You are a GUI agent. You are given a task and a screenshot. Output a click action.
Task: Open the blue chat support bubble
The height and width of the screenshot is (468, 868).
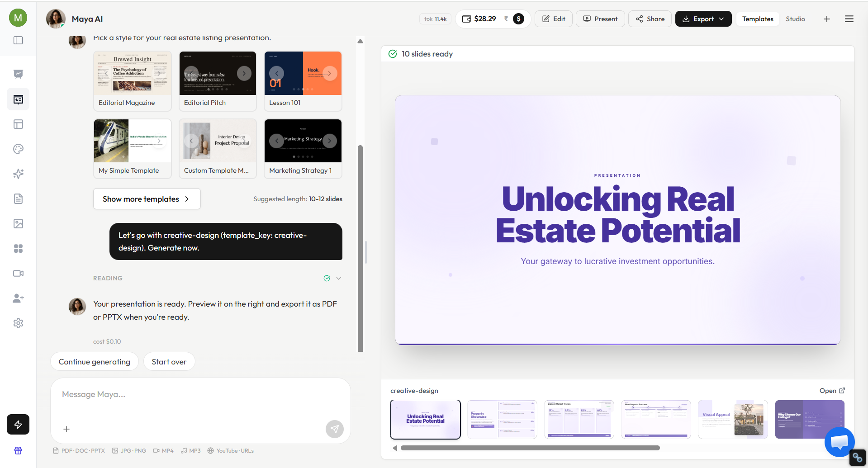840,442
